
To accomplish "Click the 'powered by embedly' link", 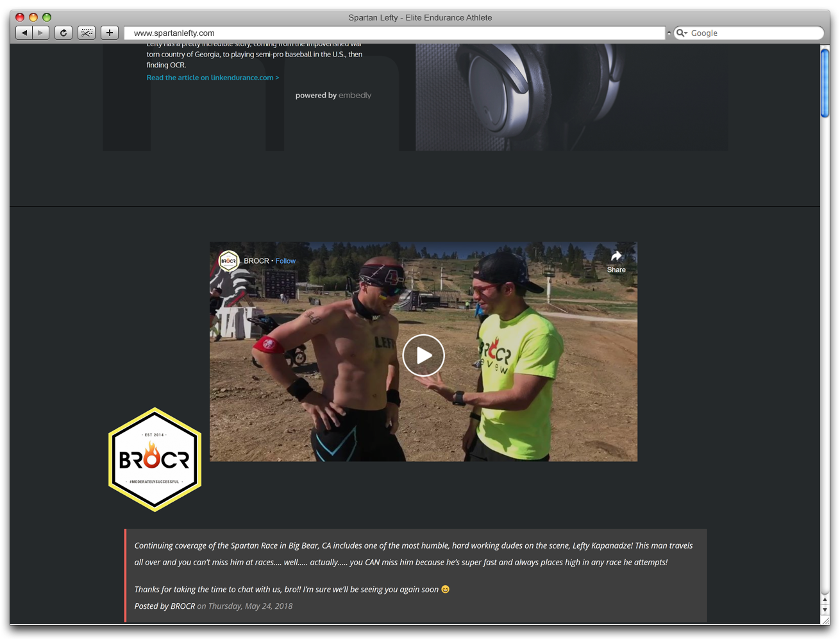I will (333, 96).
